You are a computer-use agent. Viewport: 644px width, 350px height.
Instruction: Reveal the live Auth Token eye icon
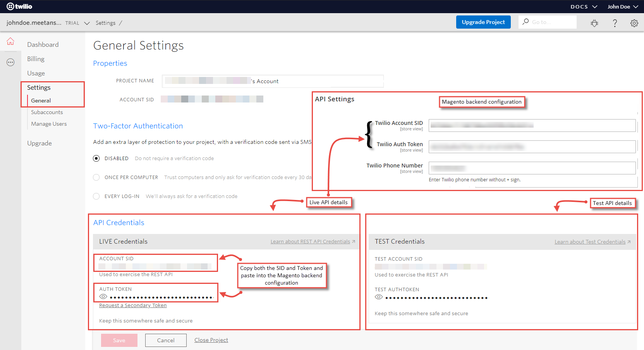pos(103,297)
